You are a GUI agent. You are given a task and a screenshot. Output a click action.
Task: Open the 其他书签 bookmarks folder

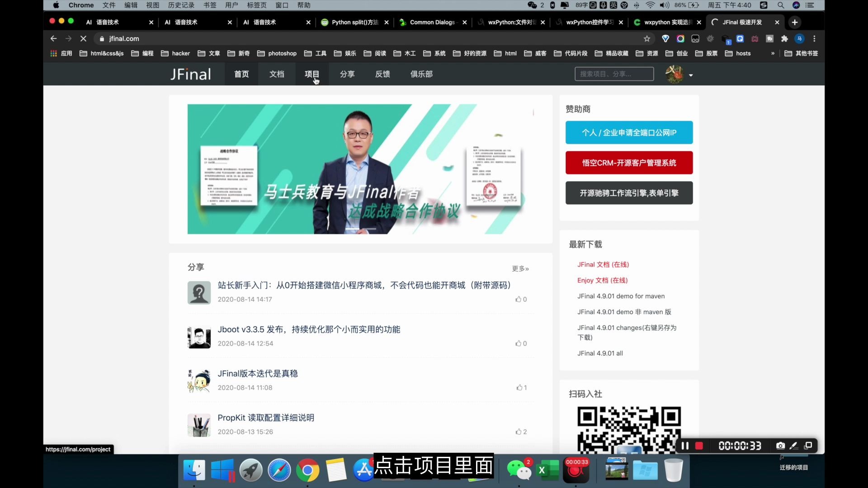801,53
